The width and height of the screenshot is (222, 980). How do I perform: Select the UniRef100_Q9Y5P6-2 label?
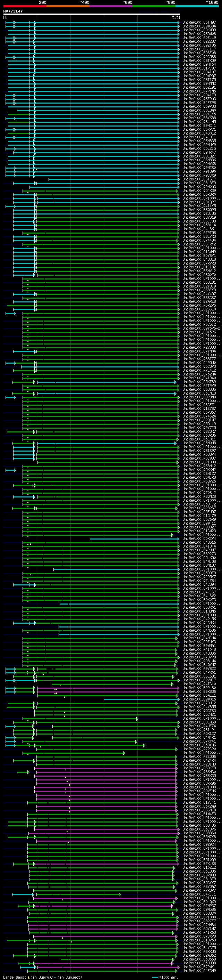tap(201, 328)
